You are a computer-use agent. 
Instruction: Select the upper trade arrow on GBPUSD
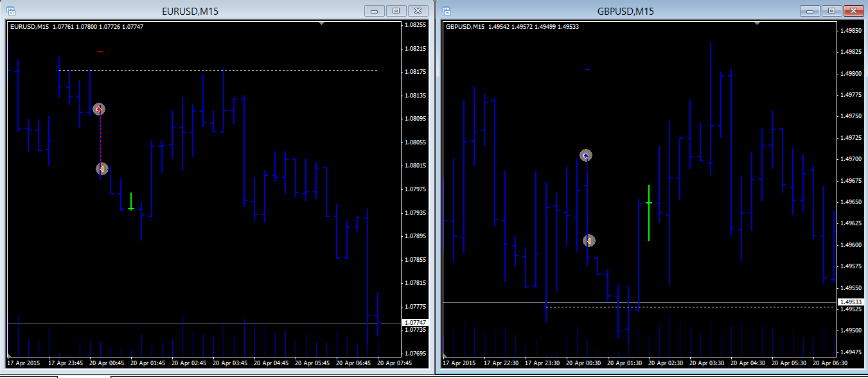pos(585,155)
